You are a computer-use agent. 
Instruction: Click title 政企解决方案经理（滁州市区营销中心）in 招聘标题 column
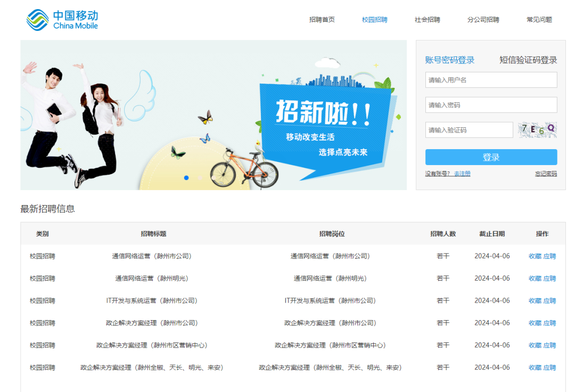point(152,346)
